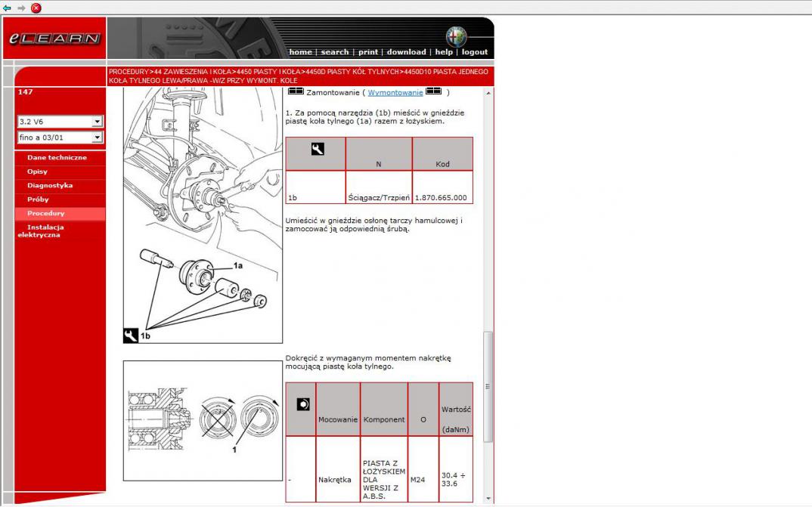Viewport: 812px width, 507px height.
Task: Click the tool code 1.870.665.000 cell
Action: click(442, 187)
